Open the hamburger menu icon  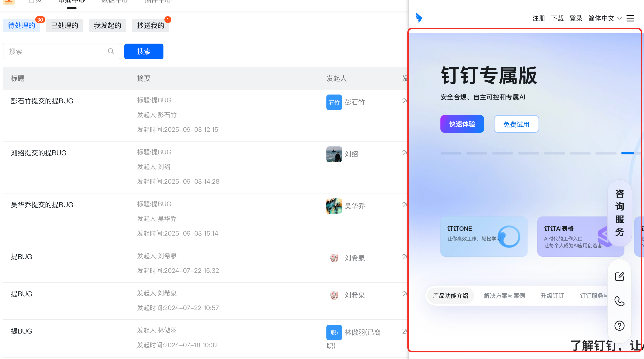point(630,18)
